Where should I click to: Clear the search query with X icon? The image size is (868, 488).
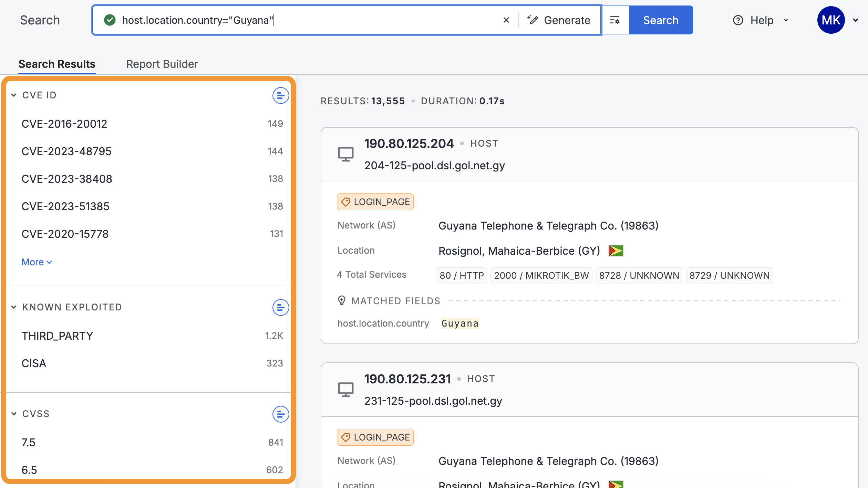pos(506,20)
